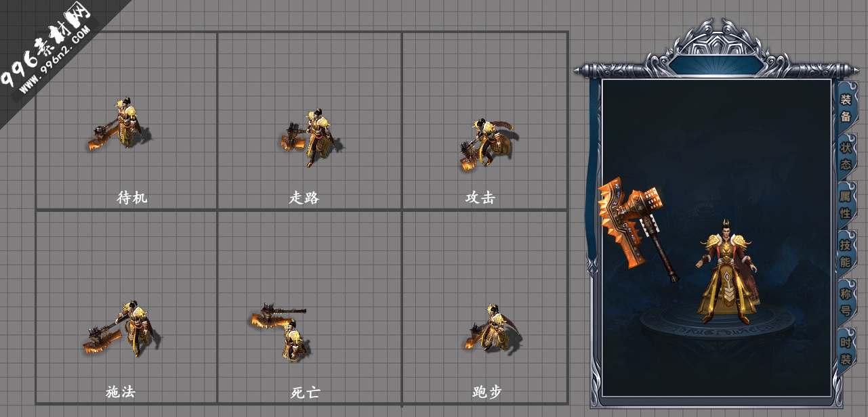Click the 施法 label text
This screenshot has width=868, height=417.
click(121, 391)
